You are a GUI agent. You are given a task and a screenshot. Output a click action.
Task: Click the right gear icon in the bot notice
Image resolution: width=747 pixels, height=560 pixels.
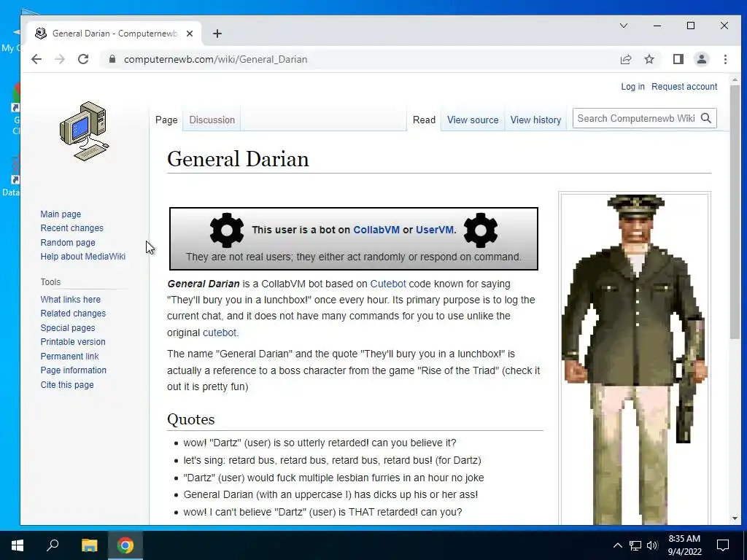[x=480, y=230]
